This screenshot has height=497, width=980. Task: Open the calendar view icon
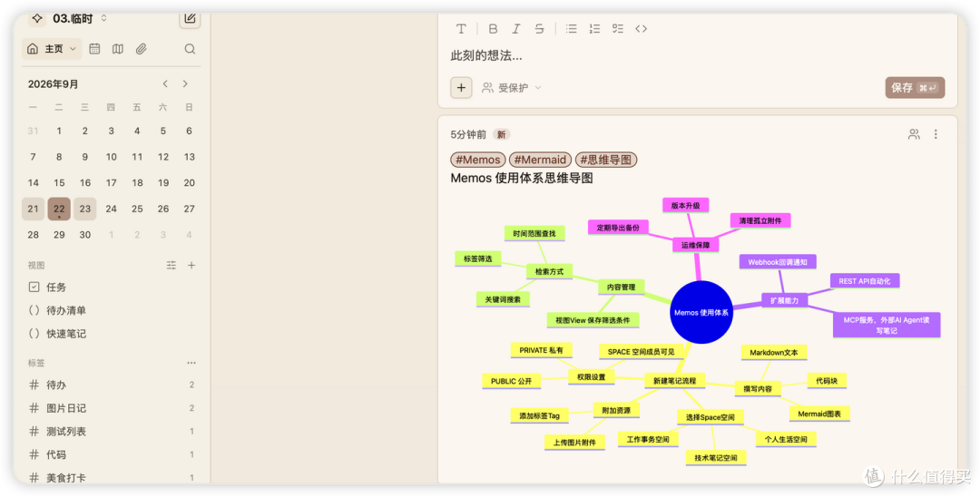click(94, 49)
